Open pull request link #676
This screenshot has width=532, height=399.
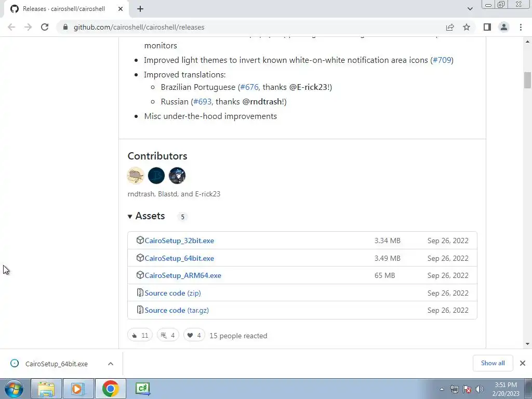point(249,87)
